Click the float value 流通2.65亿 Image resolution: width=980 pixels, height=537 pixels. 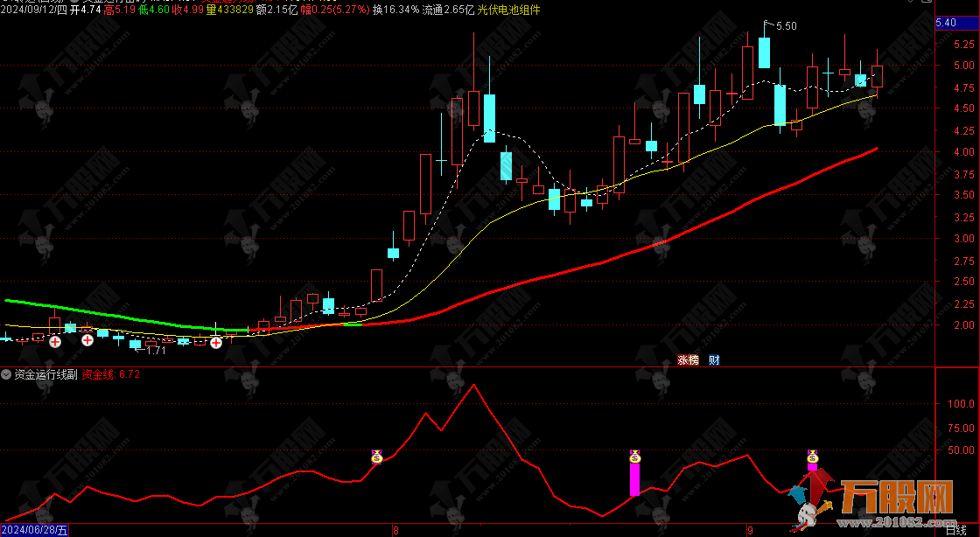coord(448,10)
